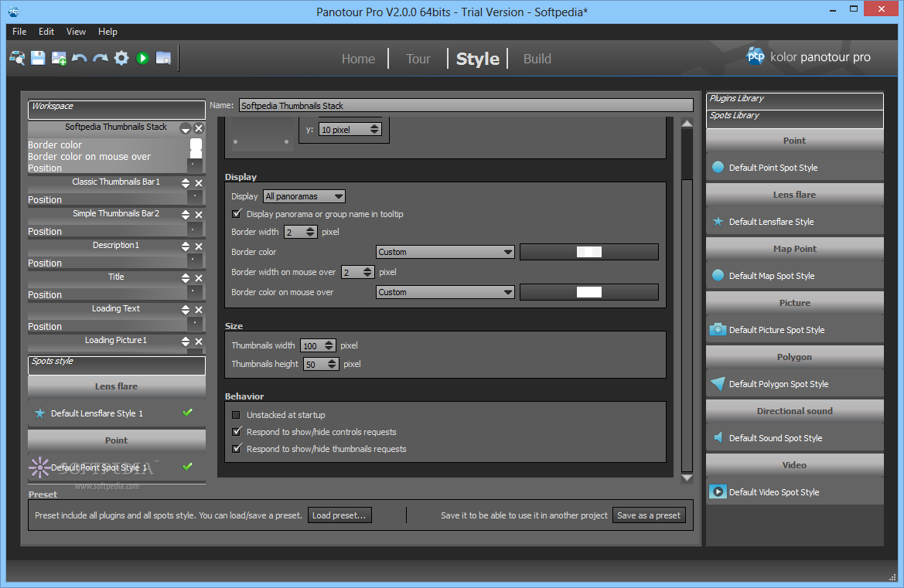Open the View menu
The width and height of the screenshot is (904, 588).
point(76,32)
